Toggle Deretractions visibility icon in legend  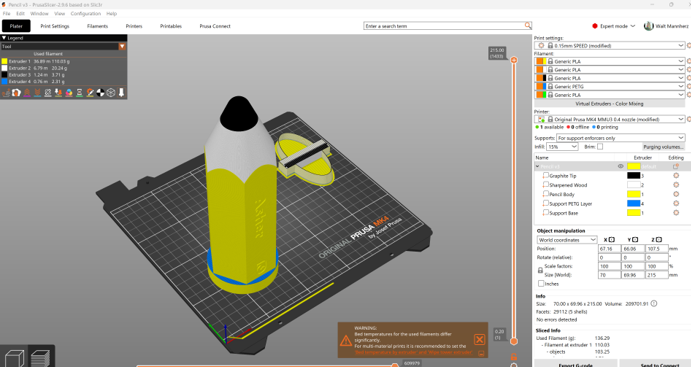click(x=37, y=93)
